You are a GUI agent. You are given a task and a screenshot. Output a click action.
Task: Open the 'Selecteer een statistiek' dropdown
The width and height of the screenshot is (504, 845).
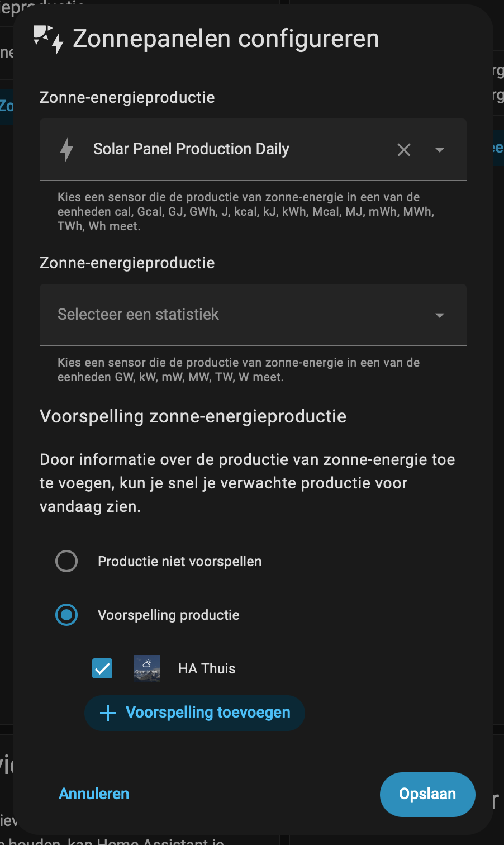(440, 315)
